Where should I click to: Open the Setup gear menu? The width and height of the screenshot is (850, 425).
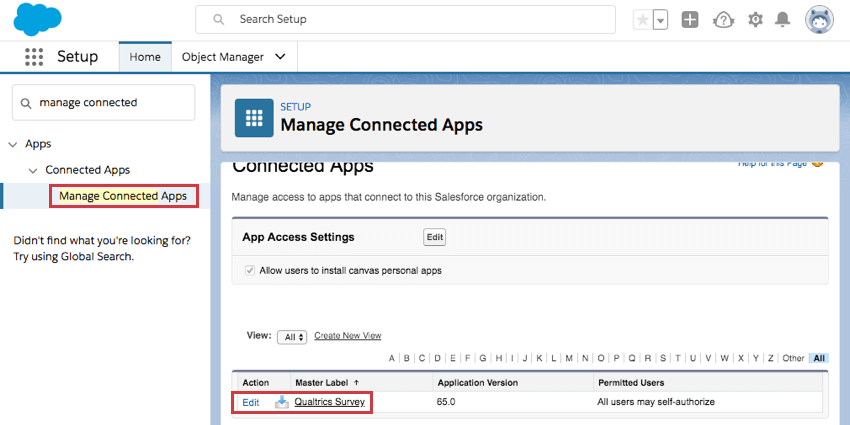(x=755, y=20)
